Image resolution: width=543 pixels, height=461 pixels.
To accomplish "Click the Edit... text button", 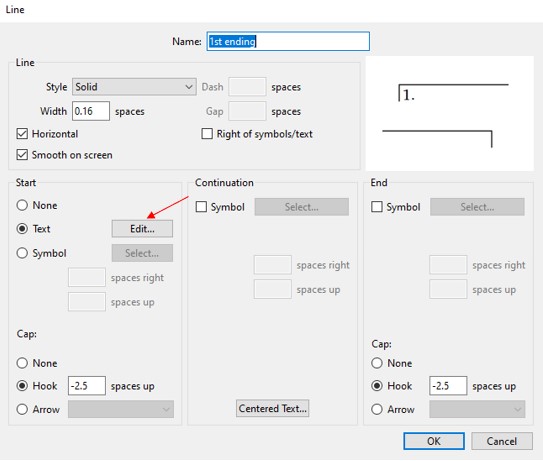I will point(142,229).
